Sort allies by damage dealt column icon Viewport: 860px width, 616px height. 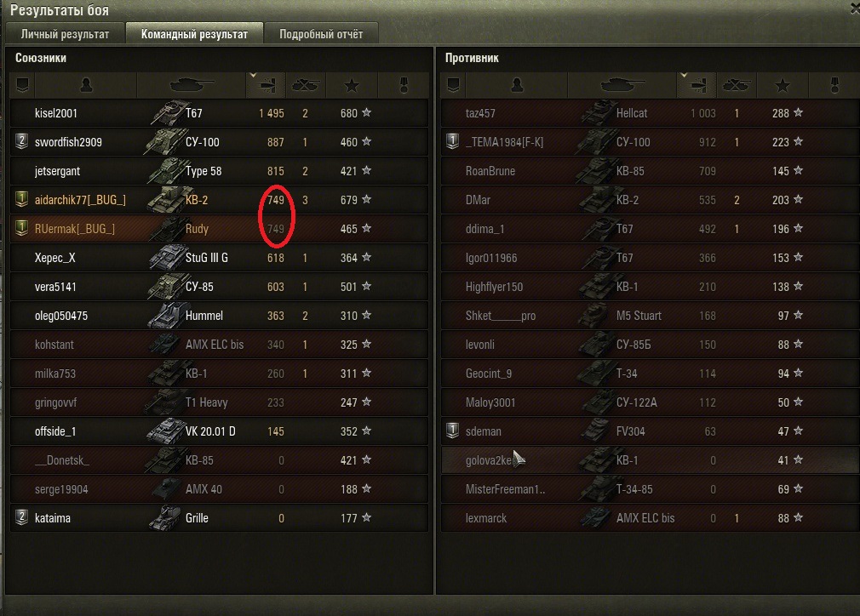tap(267, 85)
